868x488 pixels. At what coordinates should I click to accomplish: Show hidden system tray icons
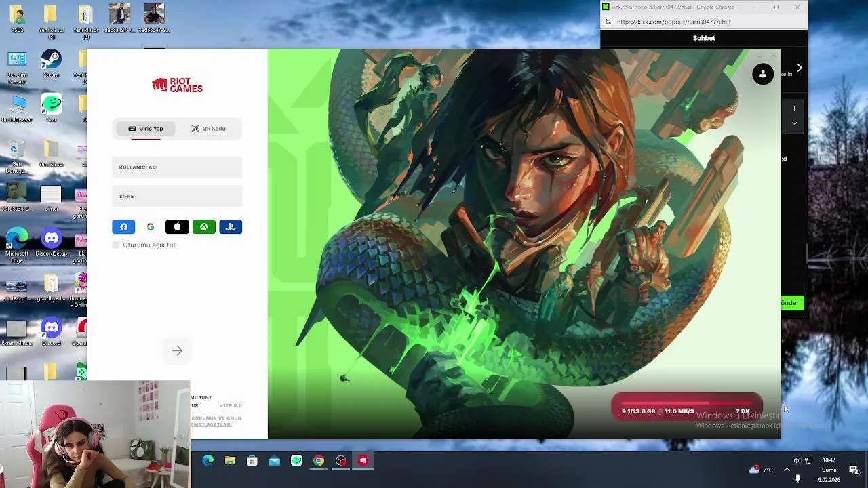787,470
